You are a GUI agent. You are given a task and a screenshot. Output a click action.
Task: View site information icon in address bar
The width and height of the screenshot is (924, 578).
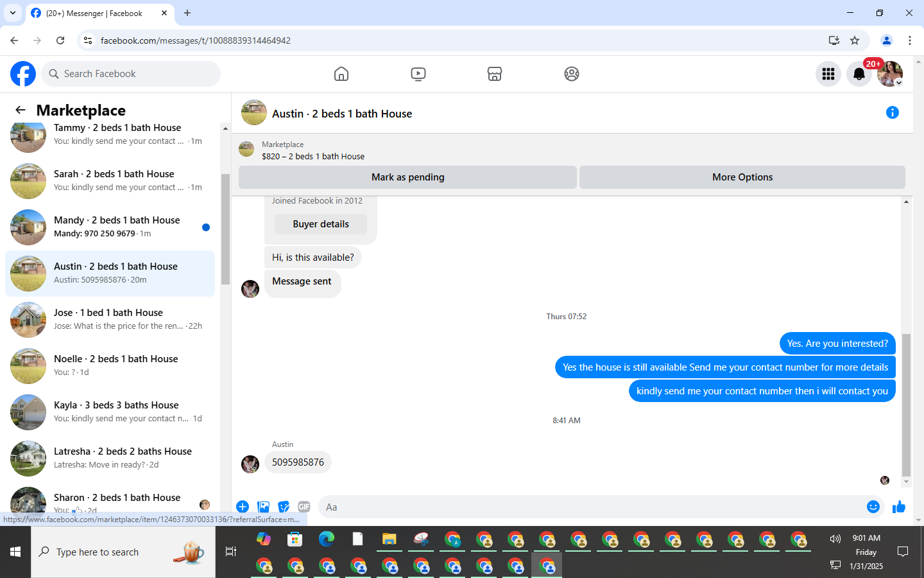click(88, 40)
